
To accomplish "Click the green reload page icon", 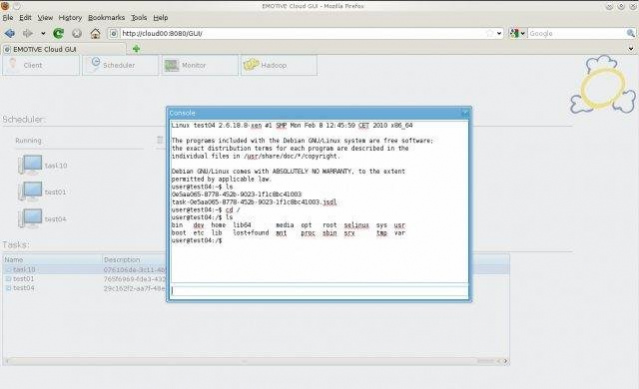I will pyautogui.click(x=58, y=33).
